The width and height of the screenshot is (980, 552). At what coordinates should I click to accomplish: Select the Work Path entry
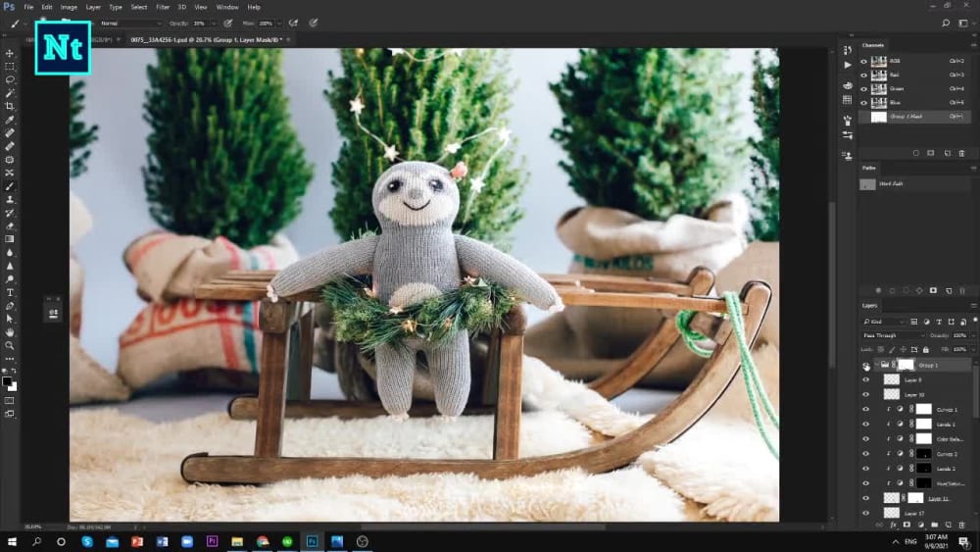pos(914,184)
